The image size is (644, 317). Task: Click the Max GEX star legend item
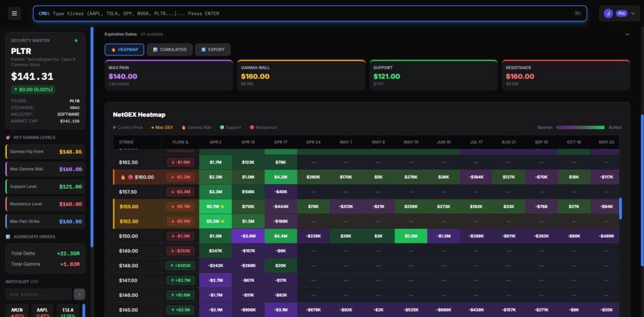(162, 128)
